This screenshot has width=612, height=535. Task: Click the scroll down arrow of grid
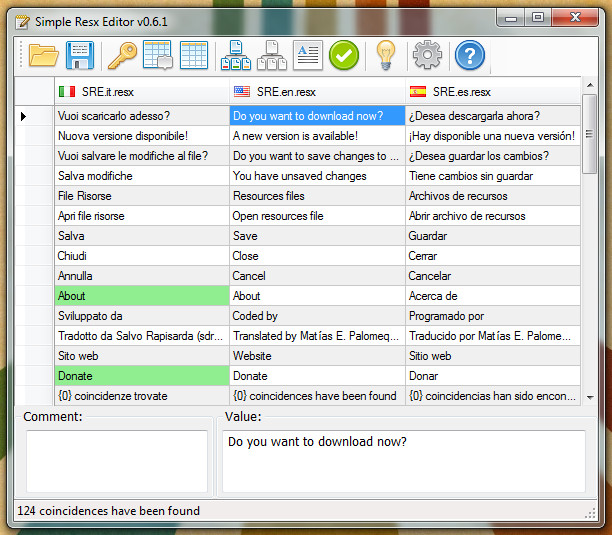[x=590, y=398]
